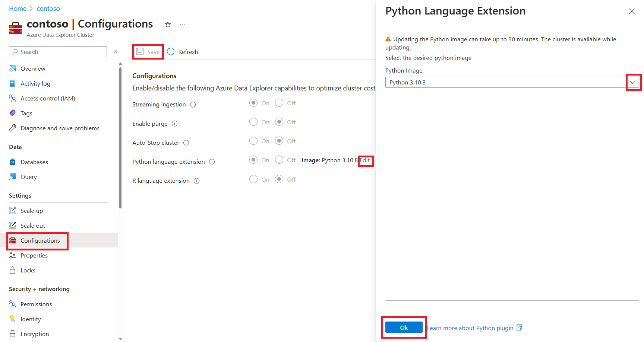Click the Refresh button label
This screenshot has height=342, width=644.
[x=188, y=52]
